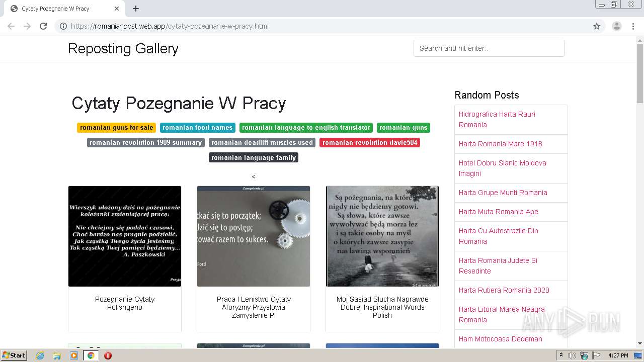Open Harta Muta Romania Ape link
Image resolution: width=644 pixels, height=362 pixels.
point(499,212)
